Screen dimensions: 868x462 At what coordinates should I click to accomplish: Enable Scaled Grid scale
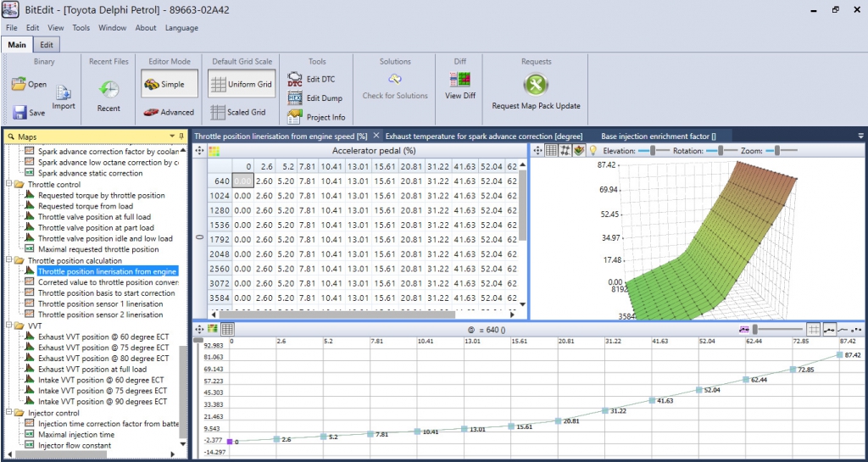click(x=238, y=112)
